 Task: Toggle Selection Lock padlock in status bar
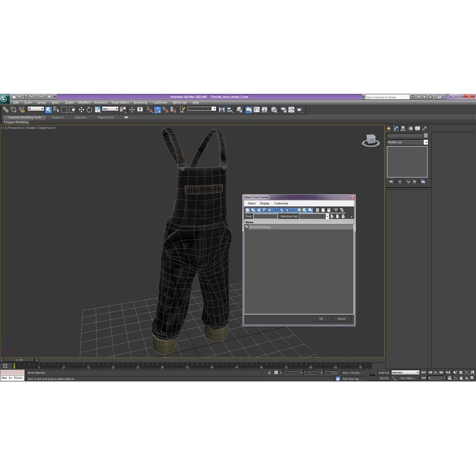pyautogui.click(x=269, y=372)
